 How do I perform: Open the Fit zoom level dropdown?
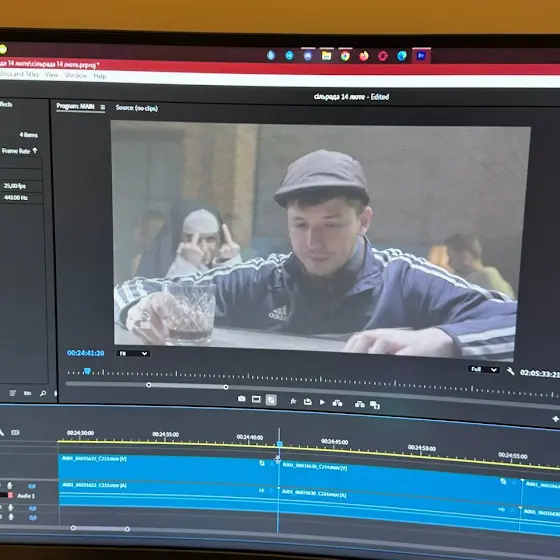coord(133,354)
